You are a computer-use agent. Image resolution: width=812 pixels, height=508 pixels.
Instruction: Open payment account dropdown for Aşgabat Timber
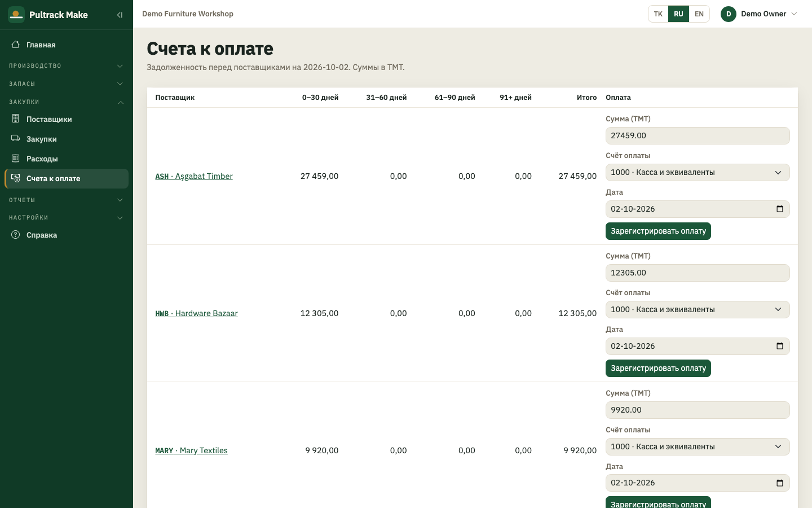pos(698,172)
